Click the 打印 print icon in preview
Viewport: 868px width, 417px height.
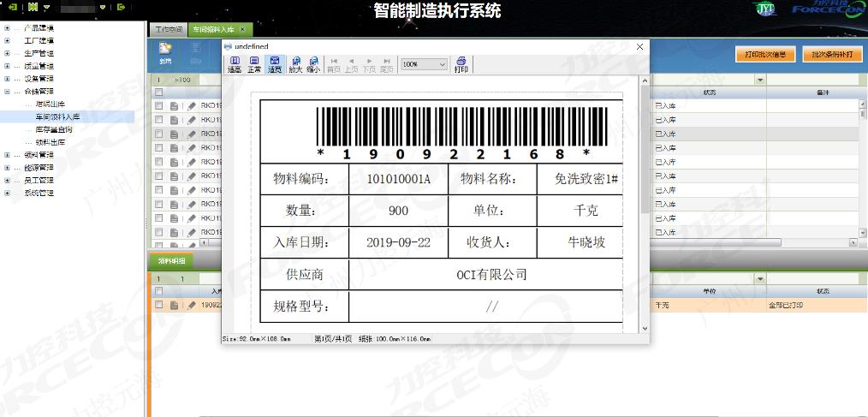point(461,64)
